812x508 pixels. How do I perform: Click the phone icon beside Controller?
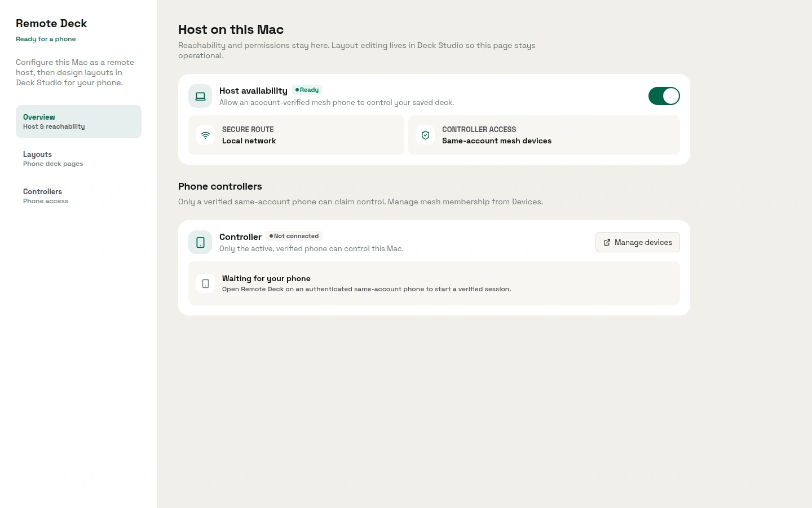200,242
